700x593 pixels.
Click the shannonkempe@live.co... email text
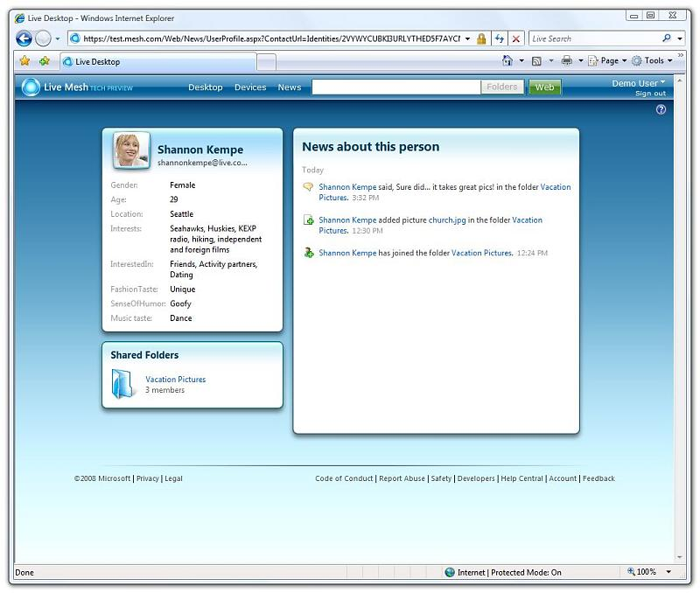pos(202,163)
